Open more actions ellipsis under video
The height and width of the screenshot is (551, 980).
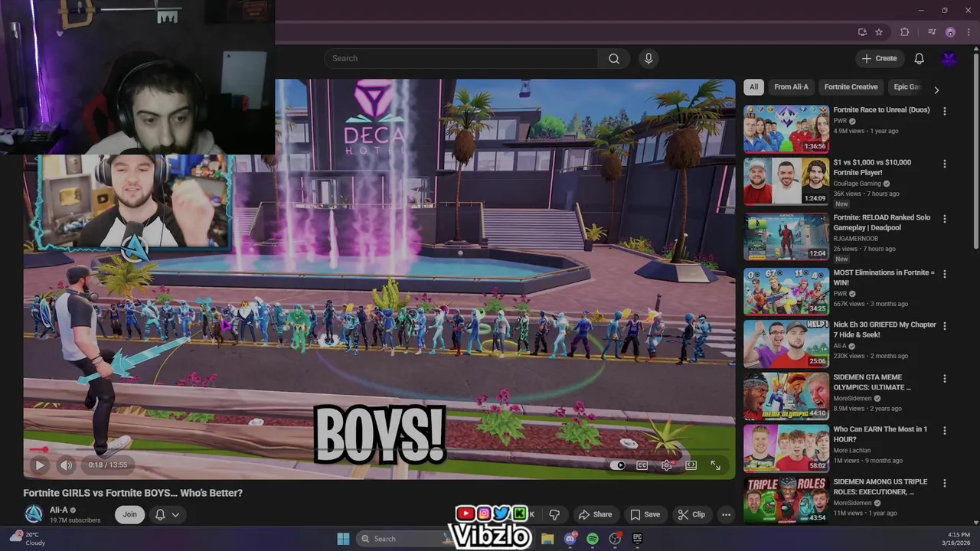pyautogui.click(x=726, y=514)
